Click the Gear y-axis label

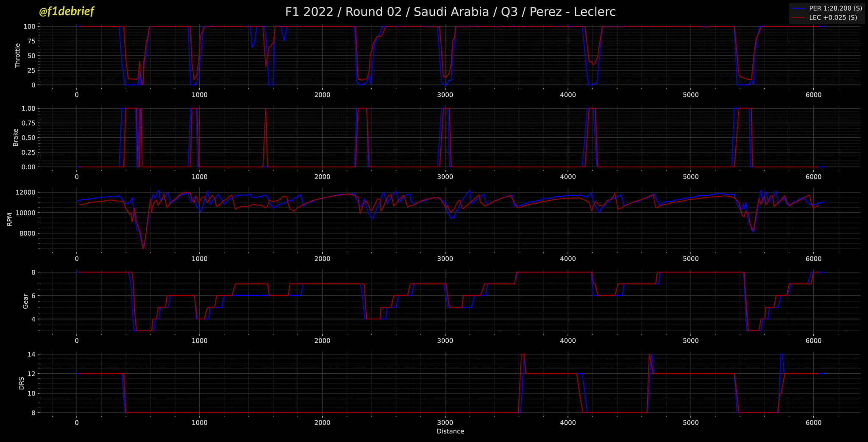(25, 301)
